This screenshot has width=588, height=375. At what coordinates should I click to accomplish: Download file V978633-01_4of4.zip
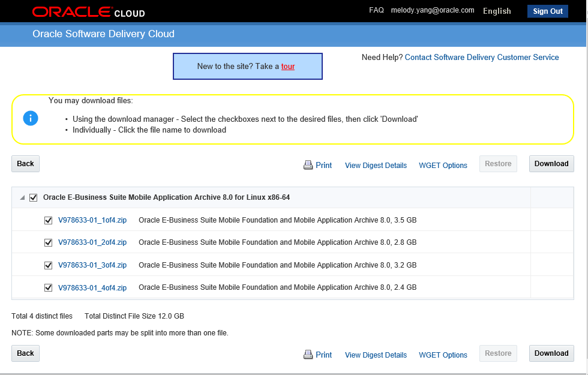coord(92,287)
